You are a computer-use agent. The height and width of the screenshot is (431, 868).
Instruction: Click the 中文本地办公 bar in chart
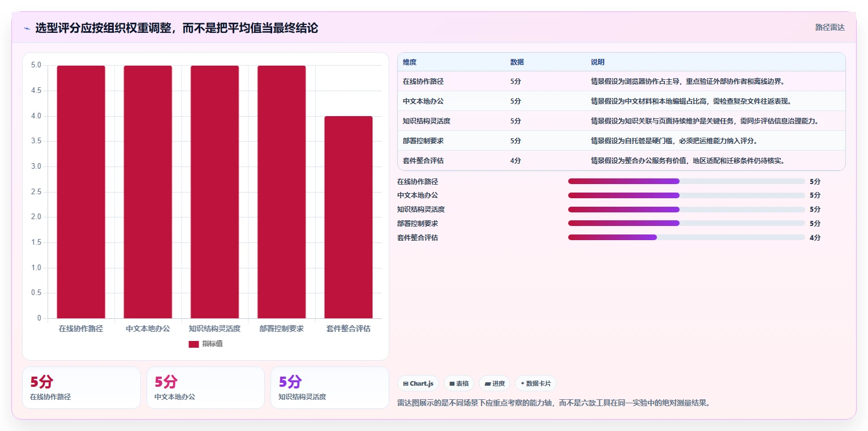148,192
